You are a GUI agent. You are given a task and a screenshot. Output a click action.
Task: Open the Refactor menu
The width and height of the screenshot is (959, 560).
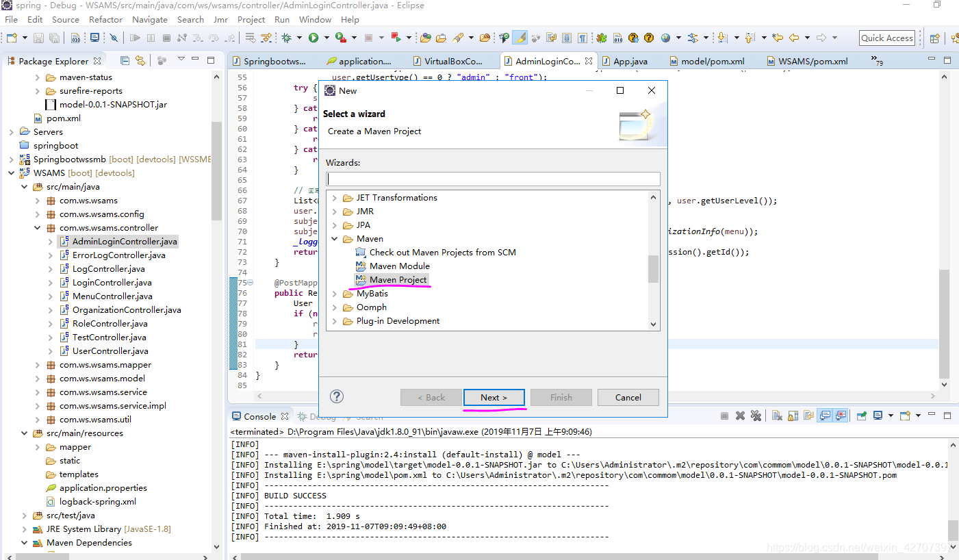click(105, 19)
